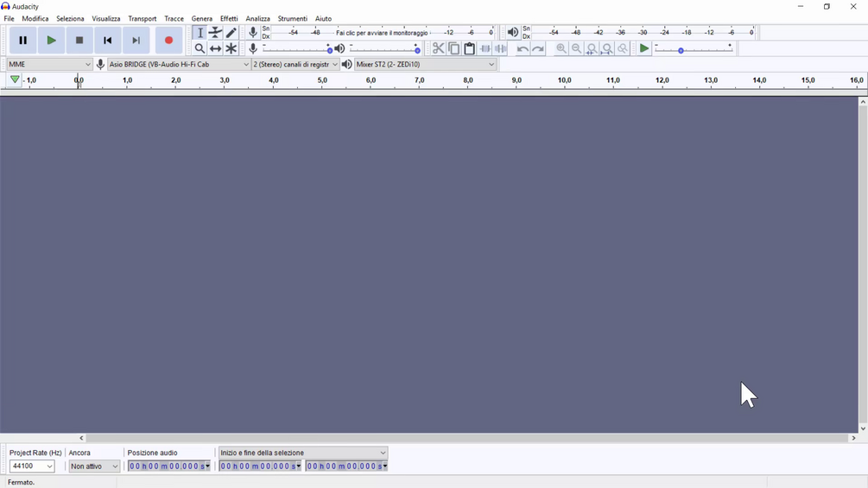Open the Genera menu
Image resolution: width=868 pixels, height=488 pixels.
click(201, 18)
